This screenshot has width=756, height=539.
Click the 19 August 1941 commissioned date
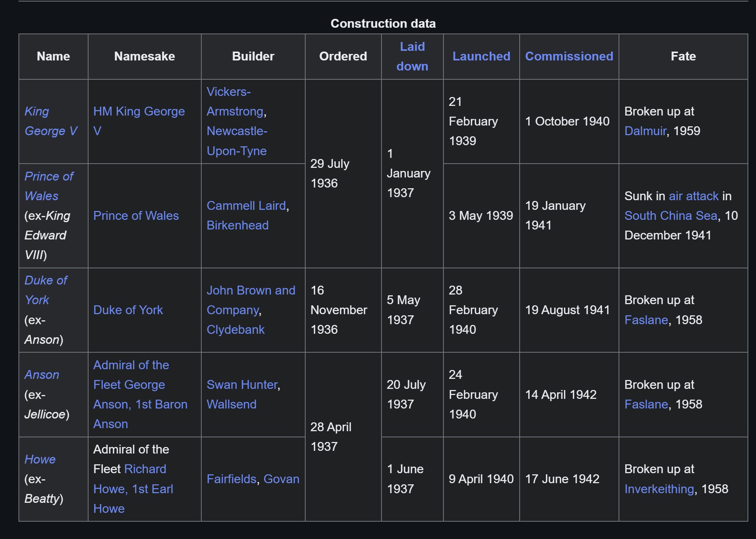567,310
